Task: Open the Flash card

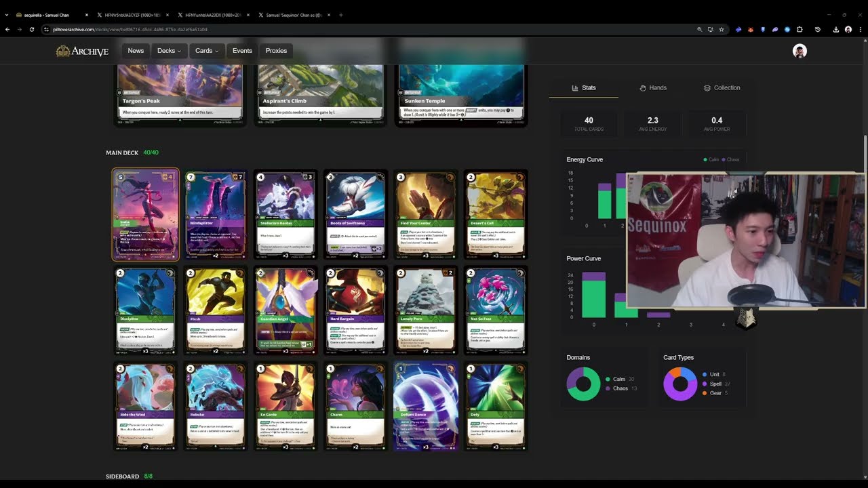Action: 216,310
